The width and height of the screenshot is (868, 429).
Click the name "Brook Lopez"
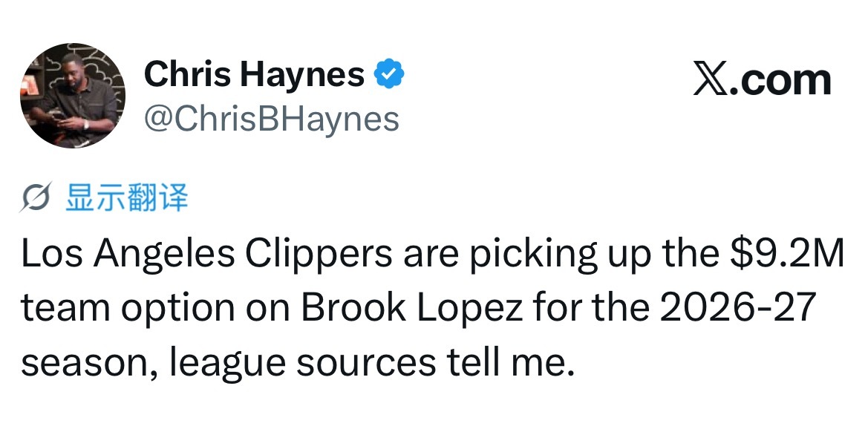(412, 308)
